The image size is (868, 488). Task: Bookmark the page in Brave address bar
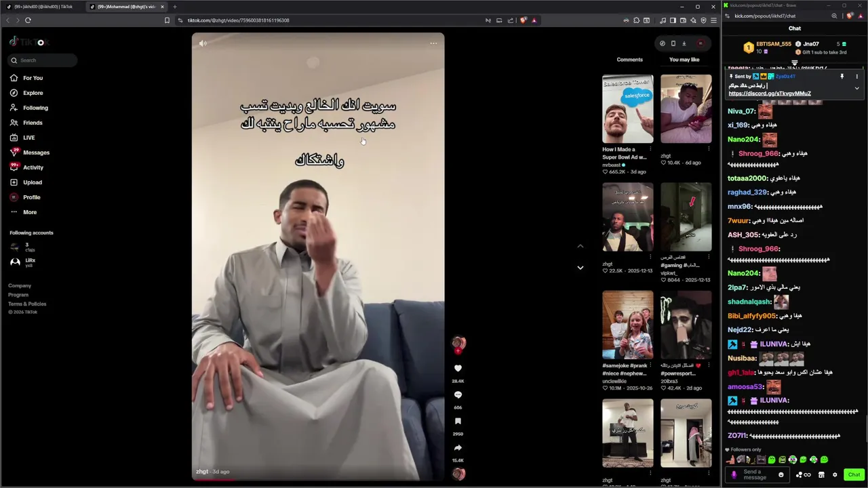(167, 20)
